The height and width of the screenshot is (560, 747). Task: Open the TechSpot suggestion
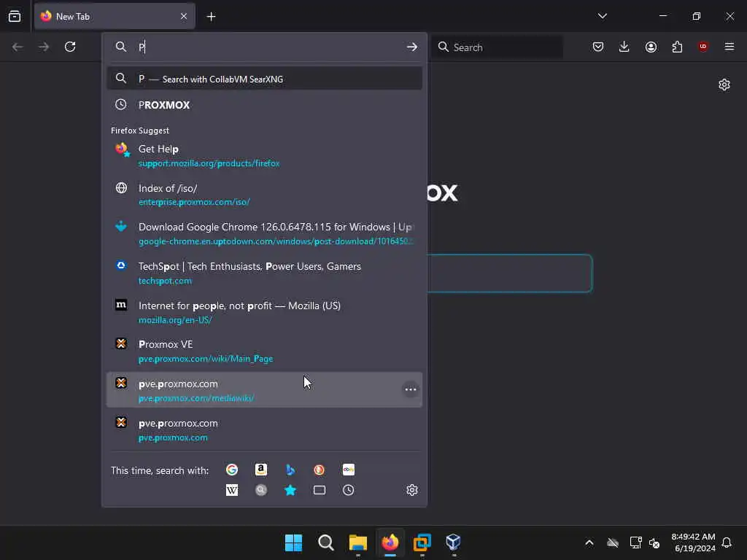pyautogui.click(x=264, y=273)
